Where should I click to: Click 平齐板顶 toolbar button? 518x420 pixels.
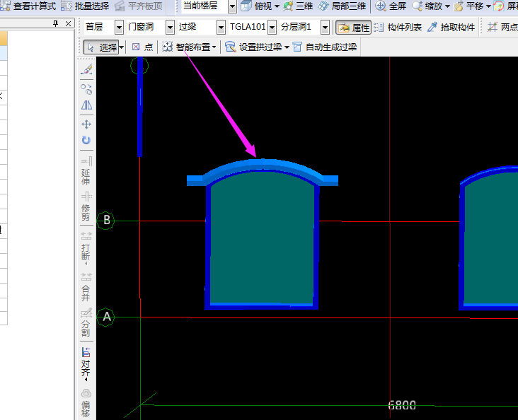coord(139,6)
